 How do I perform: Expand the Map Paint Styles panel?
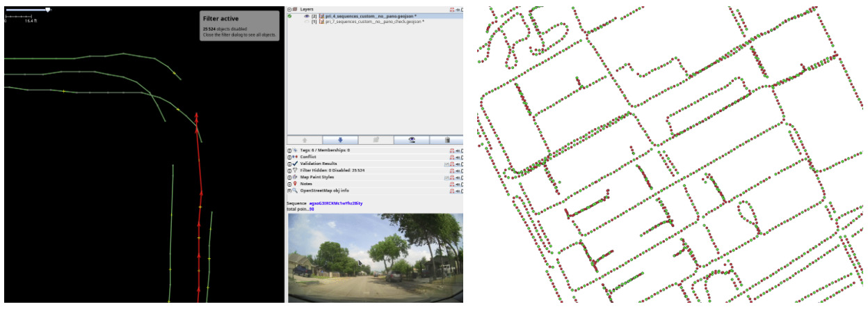(x=289, y=177)
